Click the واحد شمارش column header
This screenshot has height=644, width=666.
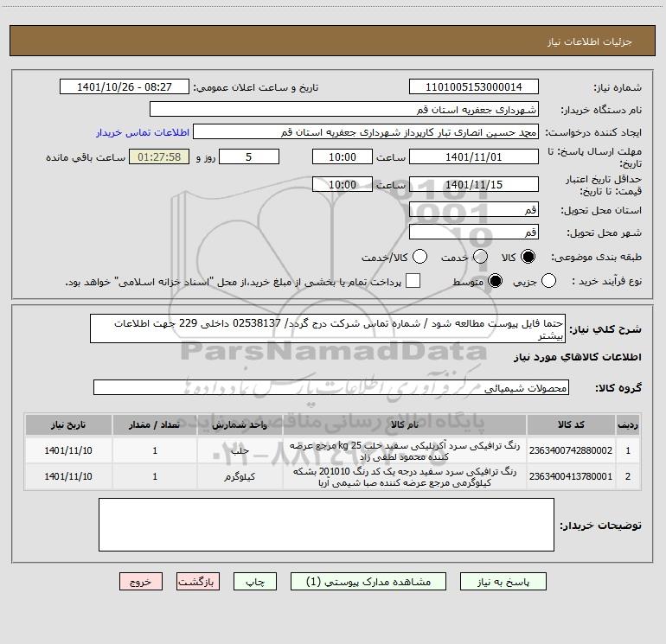coord(240,425)
